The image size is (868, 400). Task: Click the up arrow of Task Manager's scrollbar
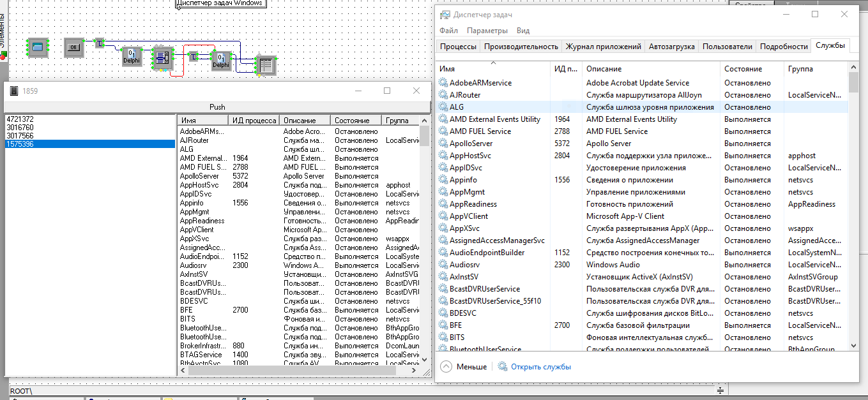coord(853,67)
